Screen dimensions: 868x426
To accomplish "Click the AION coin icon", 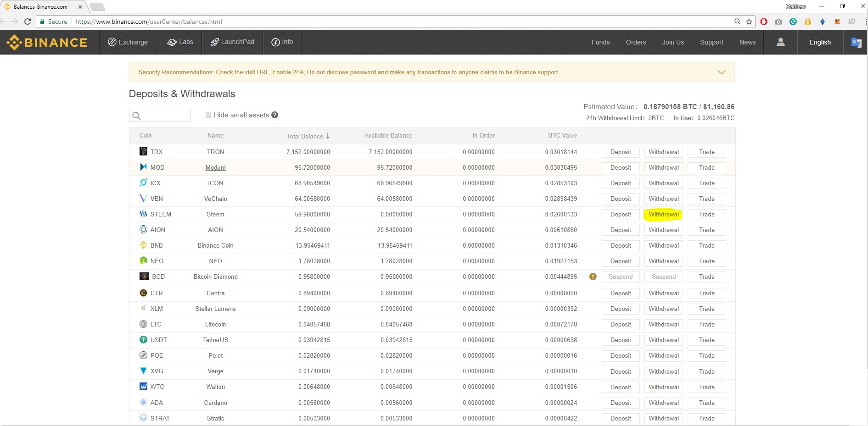I will click(143, 229).
